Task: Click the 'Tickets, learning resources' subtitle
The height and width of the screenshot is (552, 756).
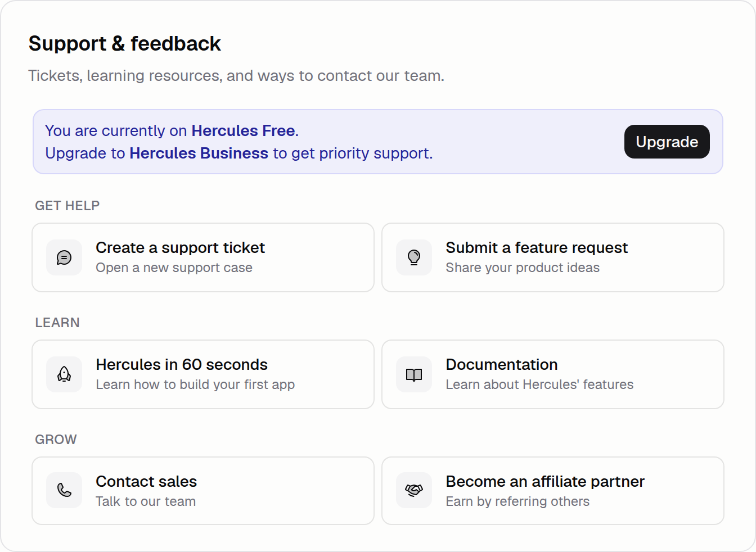Action: [236, 76]
